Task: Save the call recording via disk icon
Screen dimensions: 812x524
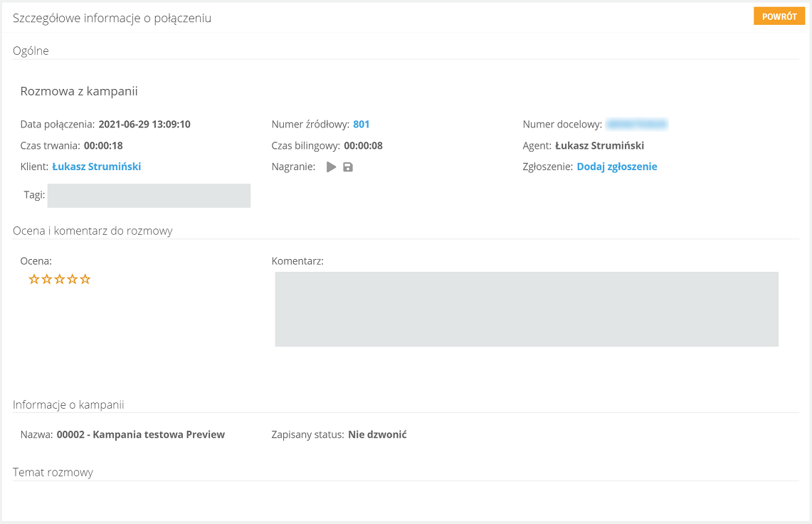Action: (348, 167)
